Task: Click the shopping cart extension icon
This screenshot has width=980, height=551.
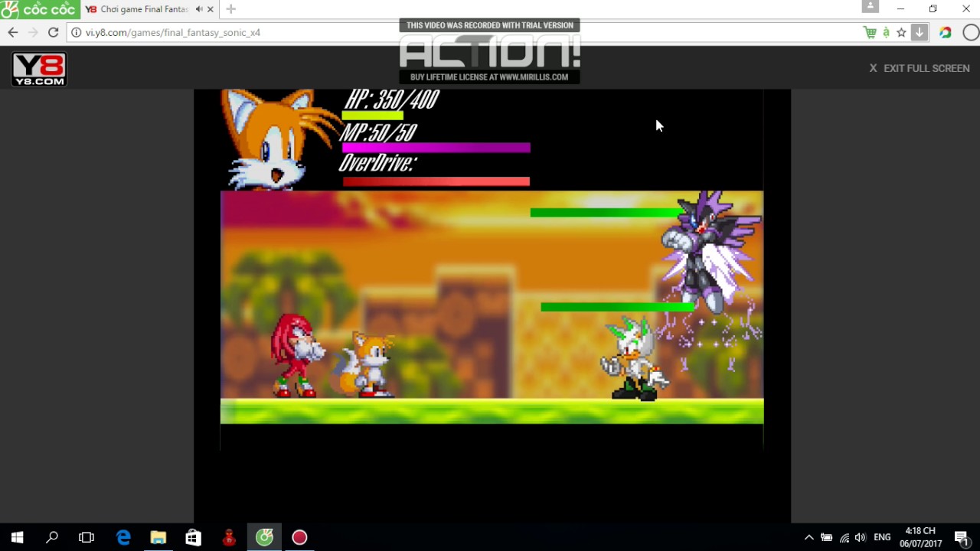Action: point(870,32)
